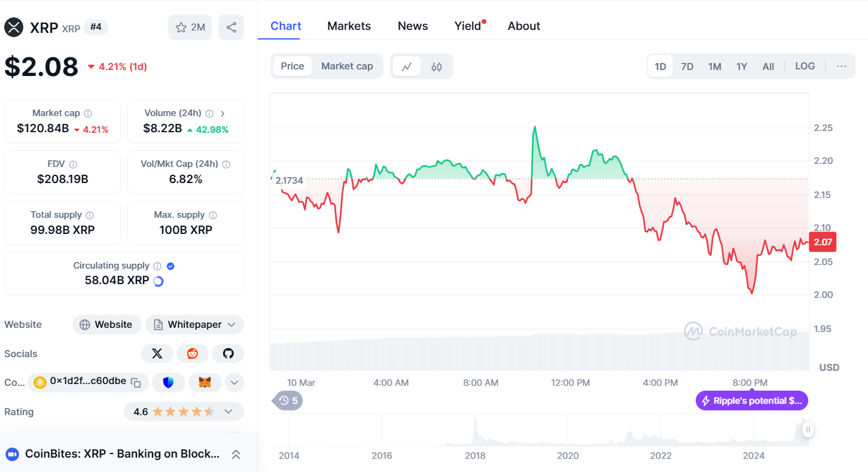This screenshot has width=868, height=472.
Task: Set chart range to 1M
Action: 715,66
